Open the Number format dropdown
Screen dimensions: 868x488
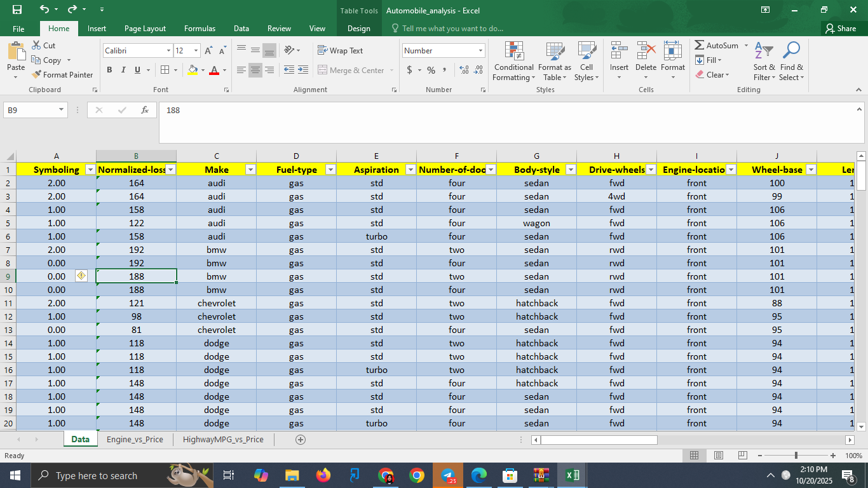(x=480, y=51)
